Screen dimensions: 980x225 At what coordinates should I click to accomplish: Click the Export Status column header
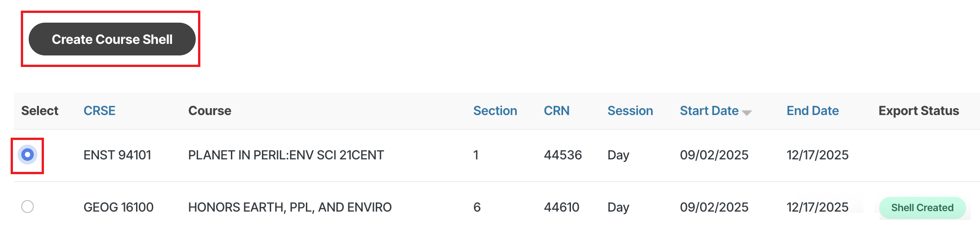(x=918, y=111)
